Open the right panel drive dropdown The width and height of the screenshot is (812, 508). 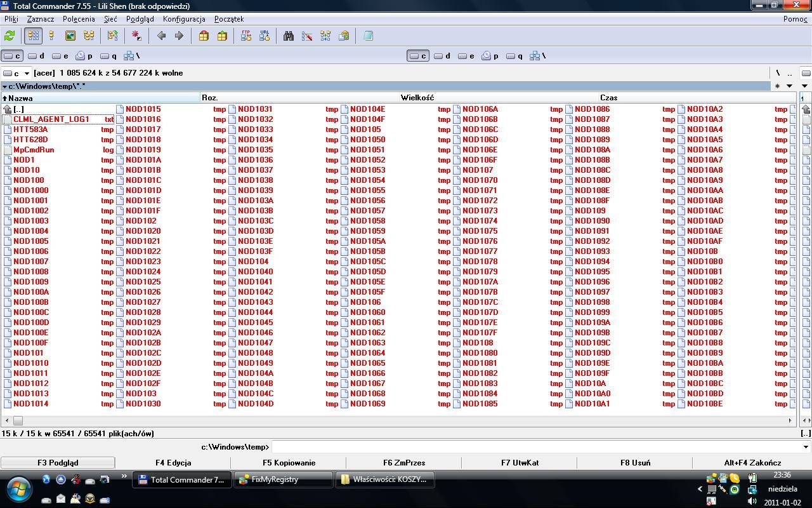806,73
